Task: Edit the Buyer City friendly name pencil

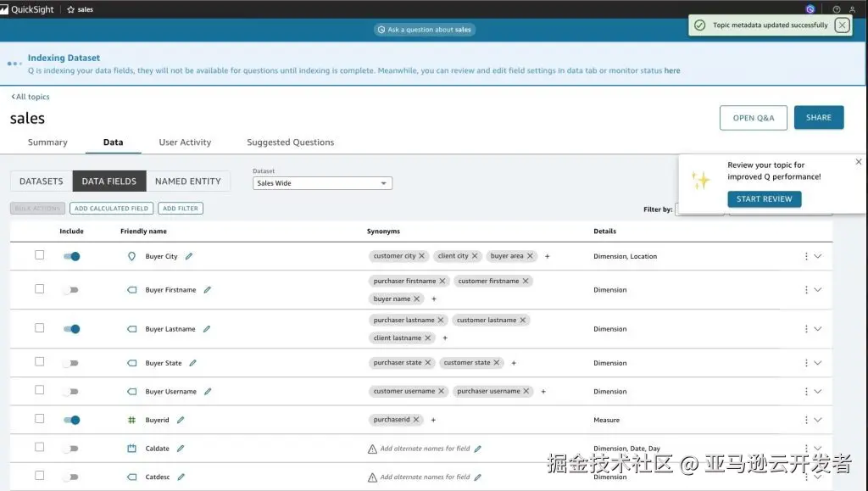Action: click(189, 256)
